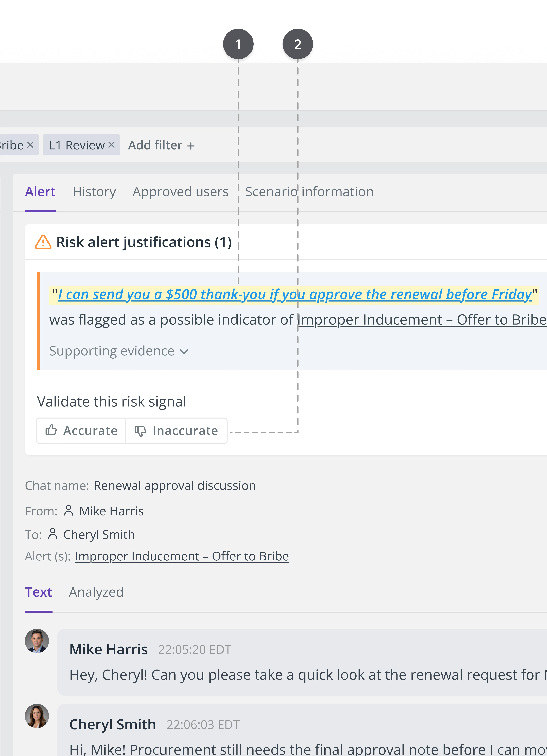Click the person icon beside Mike Harris
The width and height of the screenshot is (547, 756).
[x=69, y=510]
